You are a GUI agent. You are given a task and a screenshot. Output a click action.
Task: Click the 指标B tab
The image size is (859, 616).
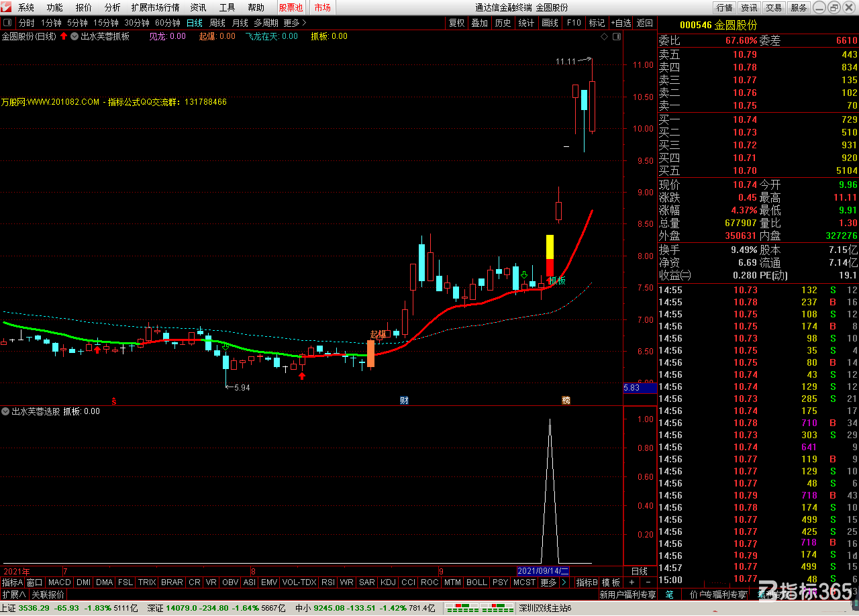pyautogui.click(x=587, y=582)
